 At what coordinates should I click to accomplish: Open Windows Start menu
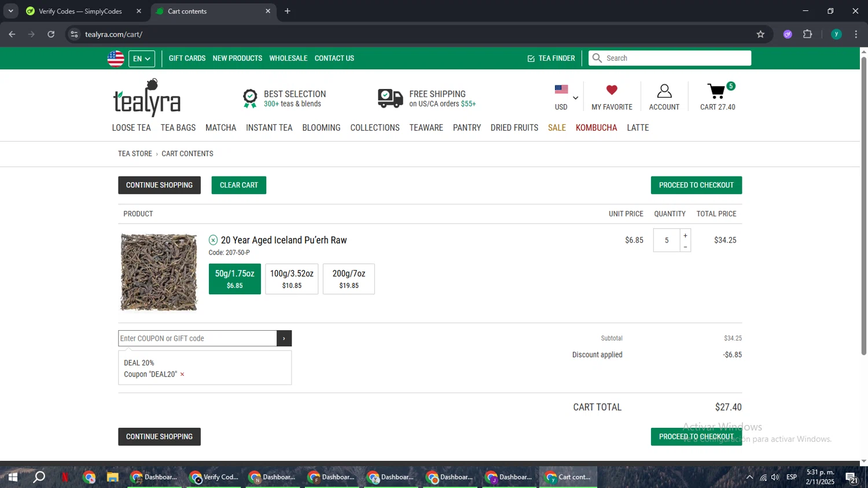(13, 477)
